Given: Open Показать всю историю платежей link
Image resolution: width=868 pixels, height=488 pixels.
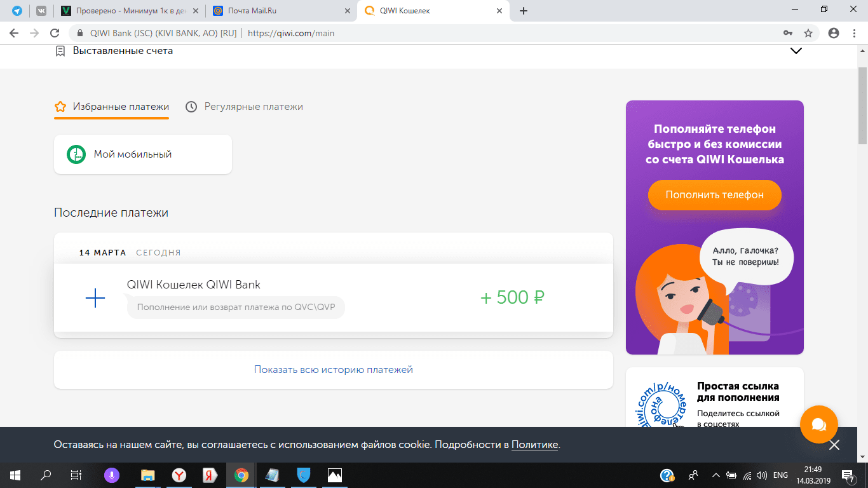Looking at the screenshot, I should click(x=333, y=369).
